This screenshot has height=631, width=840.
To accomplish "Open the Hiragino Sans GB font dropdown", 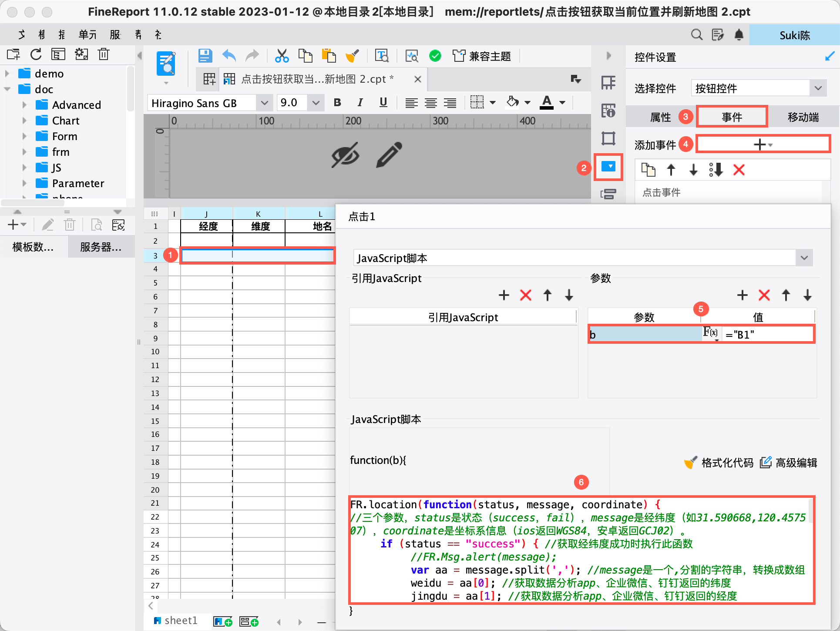I will tap(264, 103).
